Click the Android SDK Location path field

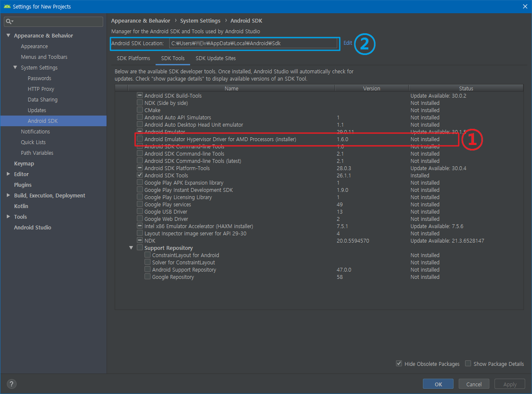click(254, 43)
